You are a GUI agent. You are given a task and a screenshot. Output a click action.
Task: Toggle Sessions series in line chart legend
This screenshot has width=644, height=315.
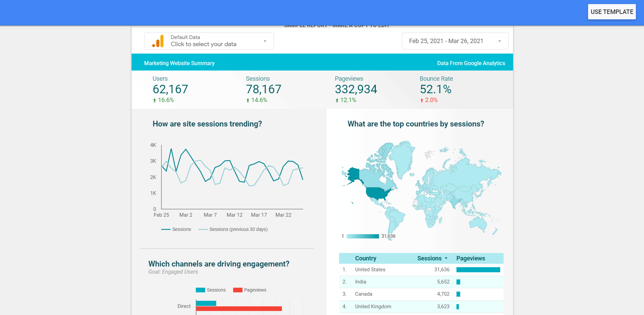(176, 230)
